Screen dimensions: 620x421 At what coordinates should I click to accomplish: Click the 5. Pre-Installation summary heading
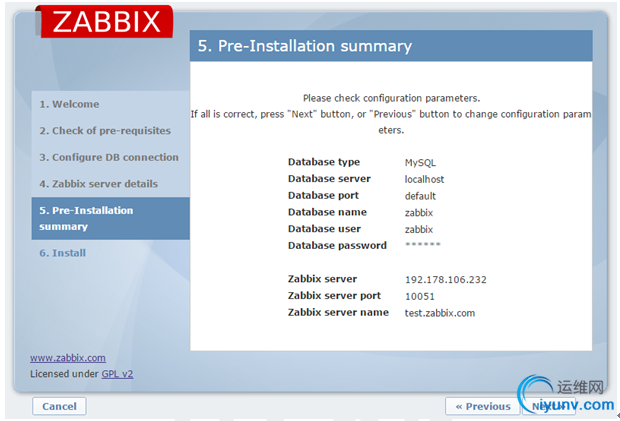[305, 46]
